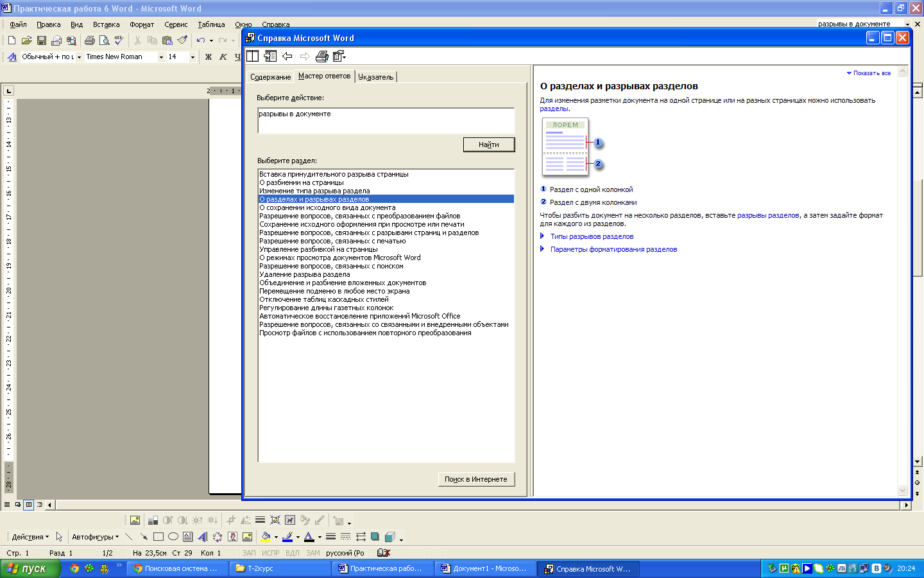The image size is (924, 578).
Task: Run the spelling and grammar check
Action: (x=119, y=40)
